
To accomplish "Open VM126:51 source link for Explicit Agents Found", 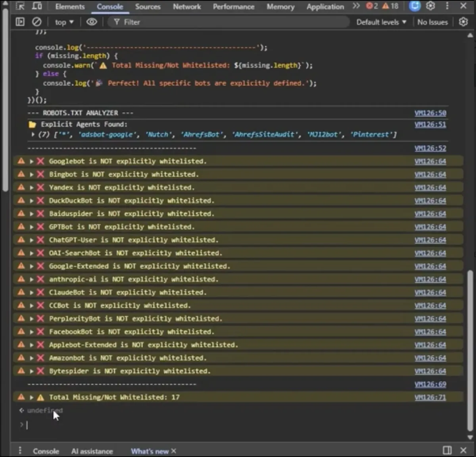I will 430,125.
